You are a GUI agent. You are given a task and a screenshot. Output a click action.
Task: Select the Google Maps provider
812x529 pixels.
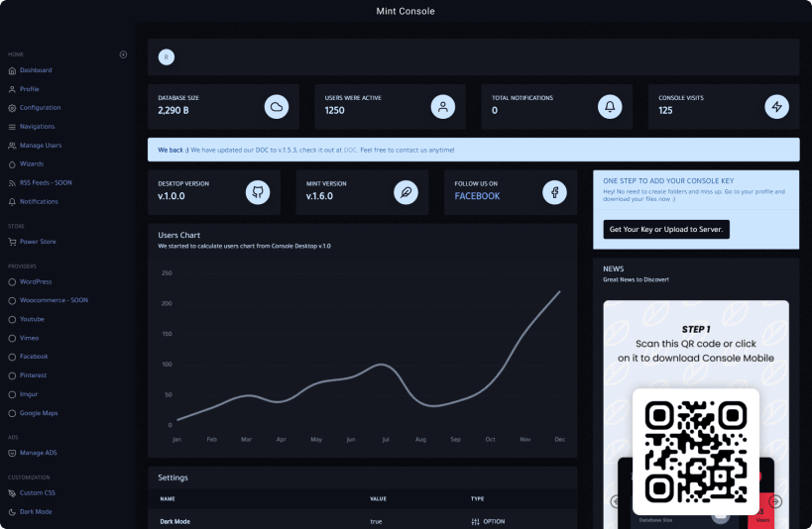pos(39,413)
